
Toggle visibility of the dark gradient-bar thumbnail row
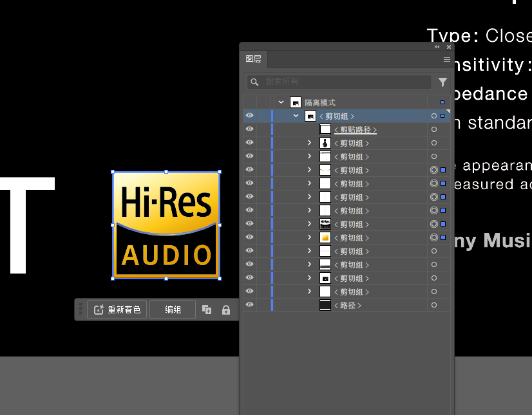click(250, 264)
